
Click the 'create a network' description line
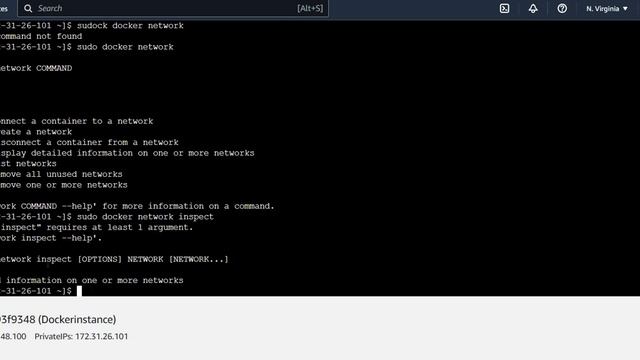tap(36, 131)
